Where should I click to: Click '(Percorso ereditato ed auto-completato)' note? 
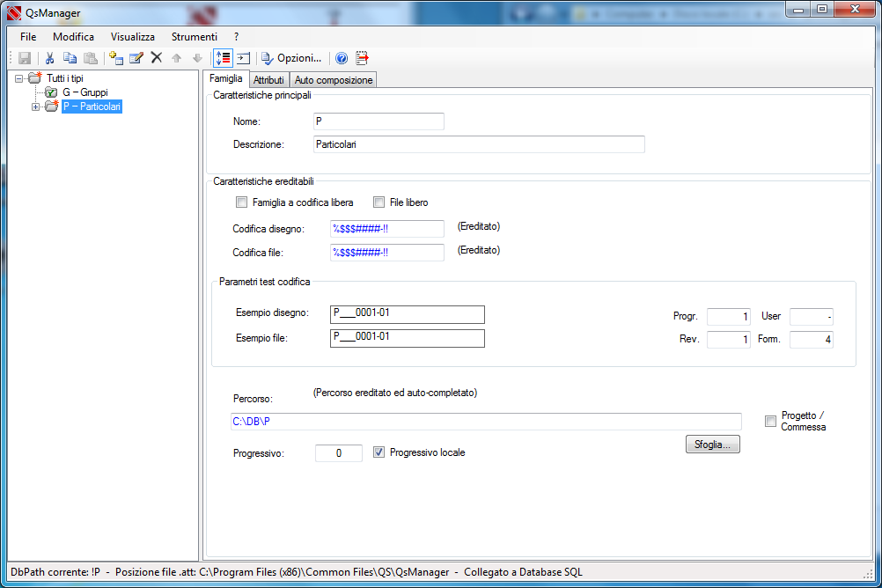coord(395,393)
